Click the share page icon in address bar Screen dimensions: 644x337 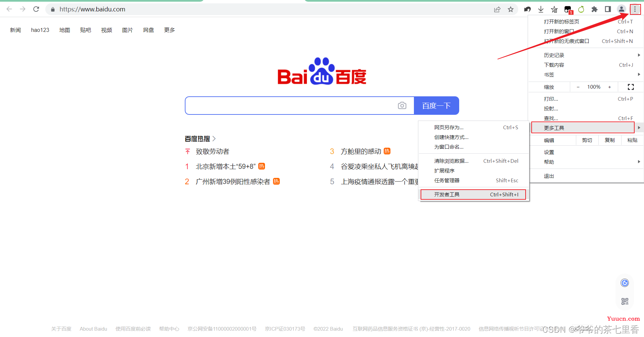click(497, 9)
